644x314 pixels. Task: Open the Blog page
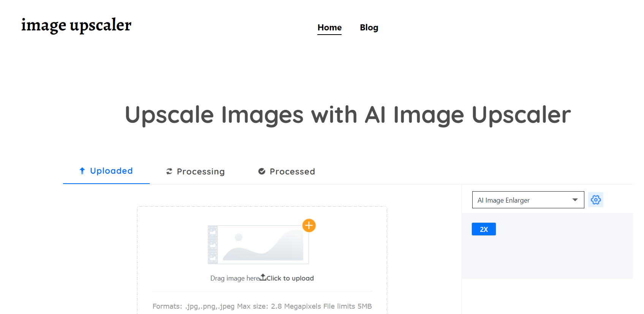[x=369, y=27]
